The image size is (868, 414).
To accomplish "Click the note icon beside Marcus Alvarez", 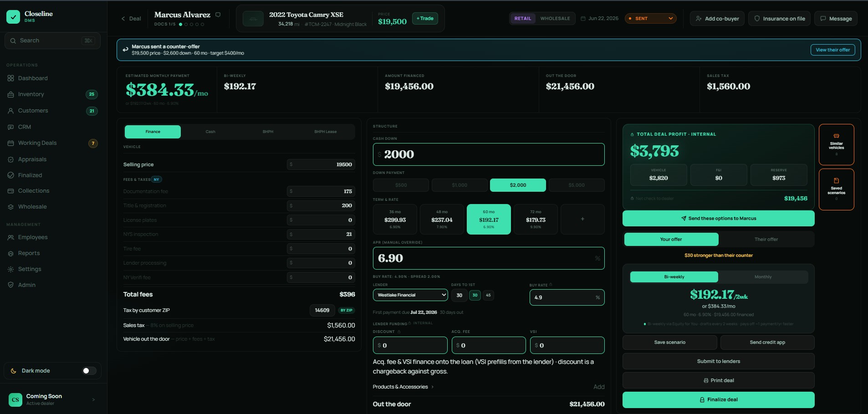I will pos(218,15).
